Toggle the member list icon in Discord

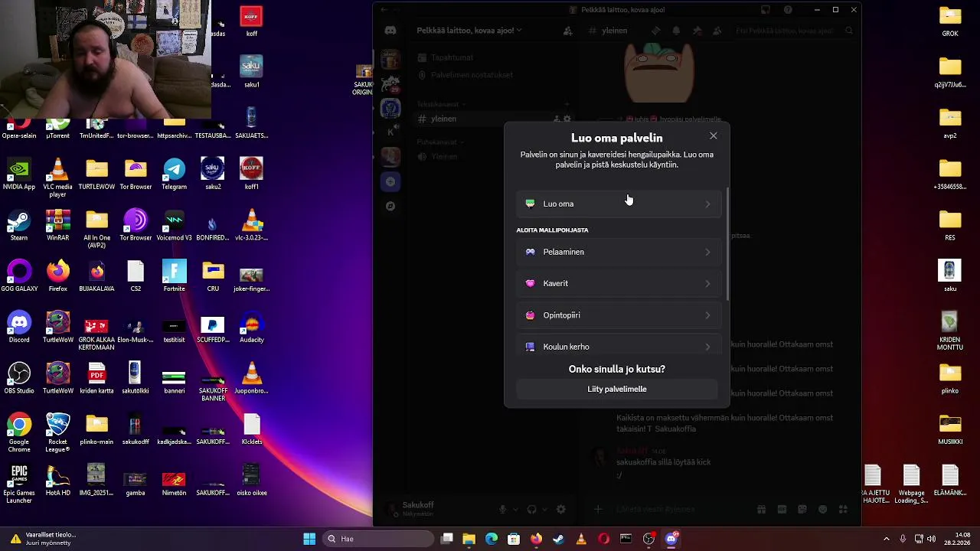[717, 31]
